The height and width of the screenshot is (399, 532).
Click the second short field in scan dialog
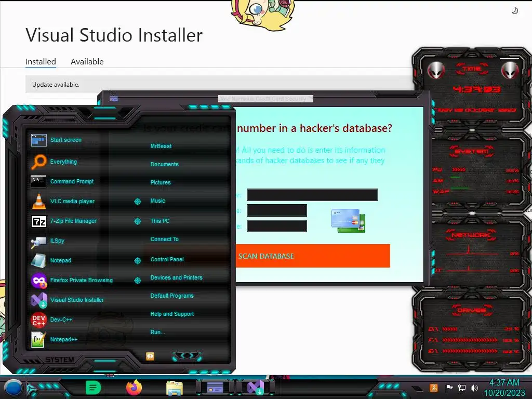(x=277, y=210)
